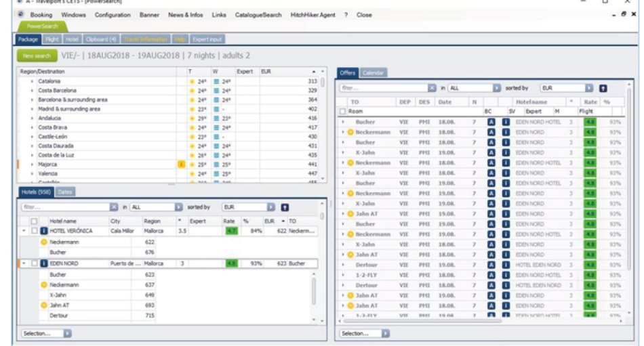This screenshot has width=644, height=346.
Task: Click the hotel sub-list vertical scrollbar
Action: tap(314, 291)
